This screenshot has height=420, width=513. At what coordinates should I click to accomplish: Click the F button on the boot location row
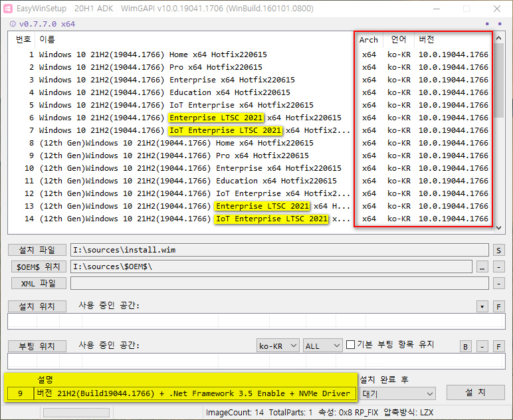pyautogui.click(x=498, y=346)
